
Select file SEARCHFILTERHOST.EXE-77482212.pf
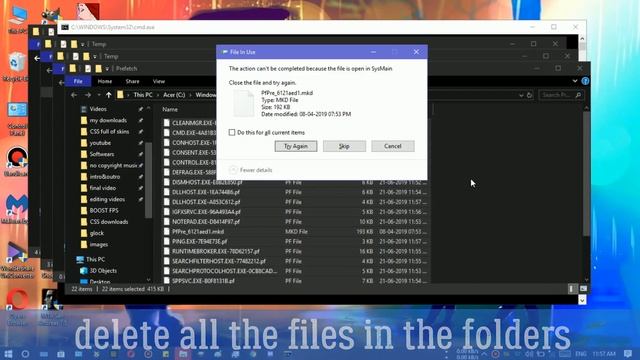219,261
